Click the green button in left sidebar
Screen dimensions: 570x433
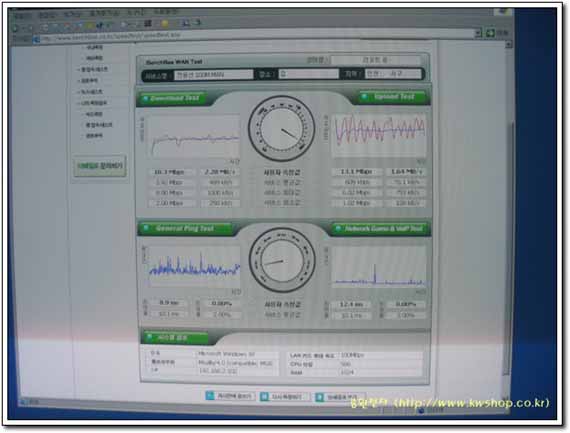pos(100,166)
